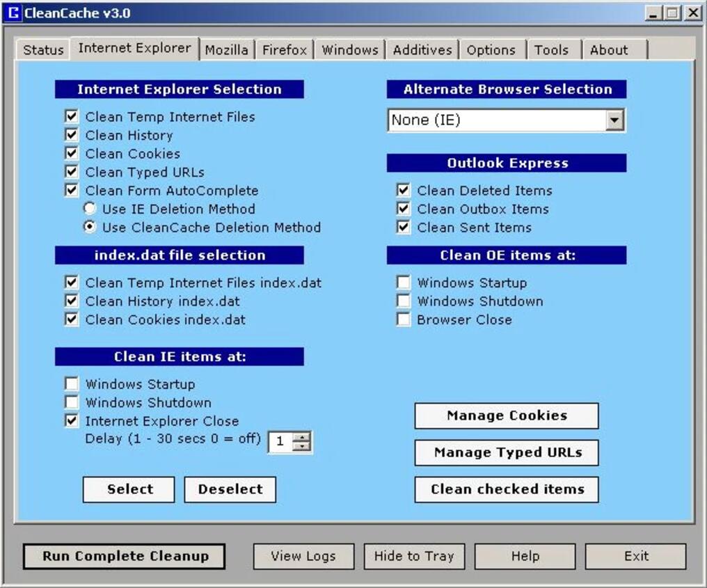Image resolution: width=707 pixels, height=588 pixels.
Task: Toggle Clean Typed URLs checkbox
Action: tap(71, 172)
